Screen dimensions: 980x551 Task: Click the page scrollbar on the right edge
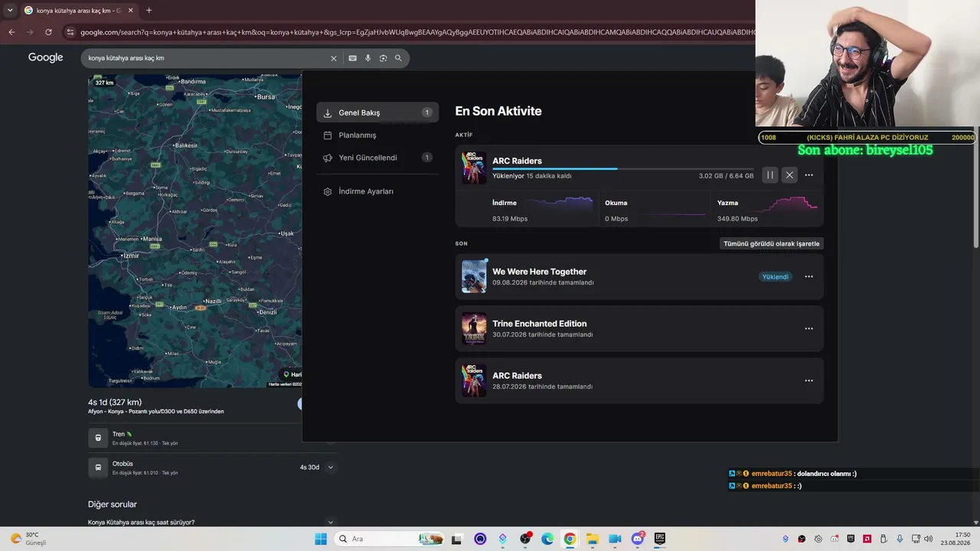click(x=975, y=187)
